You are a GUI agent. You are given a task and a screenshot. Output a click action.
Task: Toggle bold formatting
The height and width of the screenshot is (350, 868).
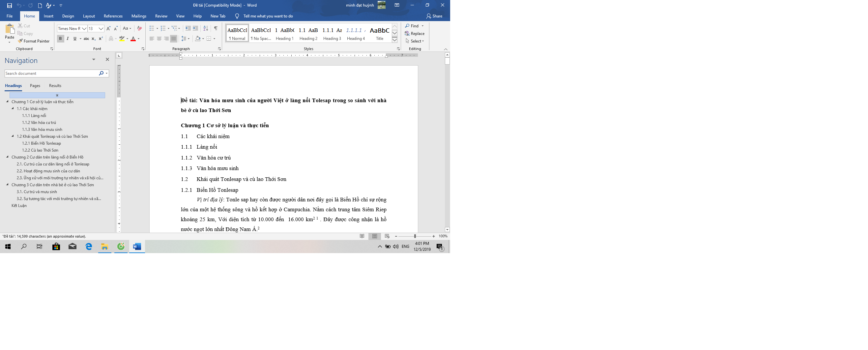coord(60,39)
